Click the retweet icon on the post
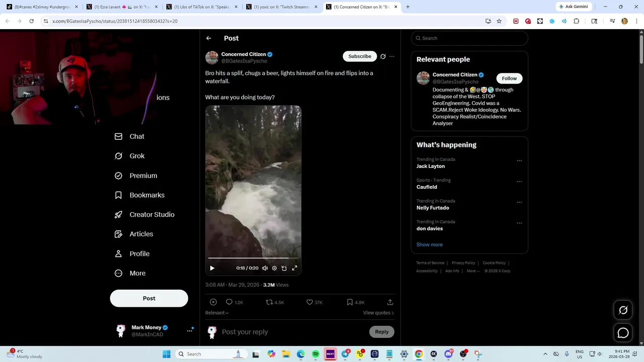644x362 pixels. pyautogui.click(x=269, y=302)
